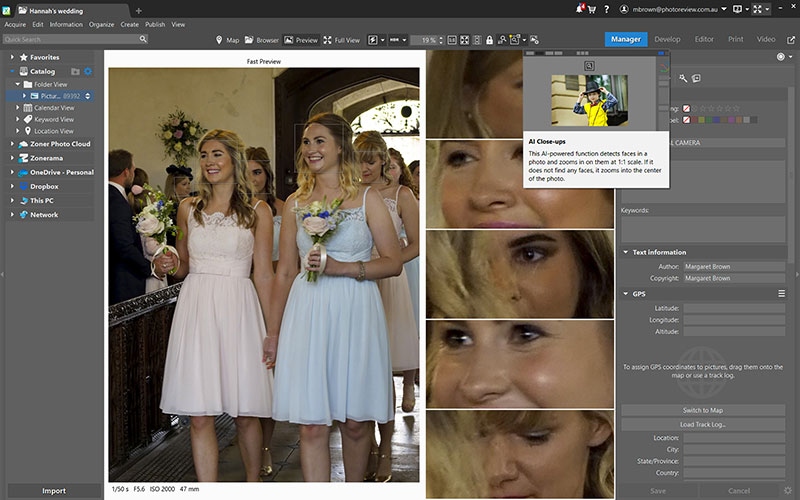Click the Switch to Map button

[x=703, y=411]
